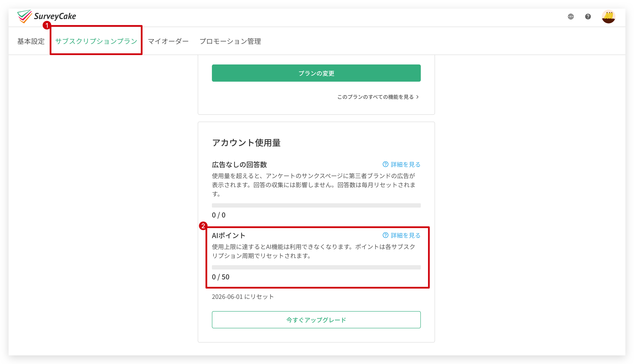Click the 0 / 50 AI point value
The image size is (634, 364).
(221, 277)
